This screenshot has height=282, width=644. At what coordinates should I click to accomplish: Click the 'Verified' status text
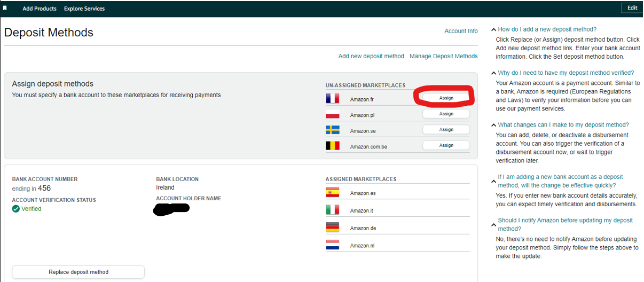[x=31, y=209]
